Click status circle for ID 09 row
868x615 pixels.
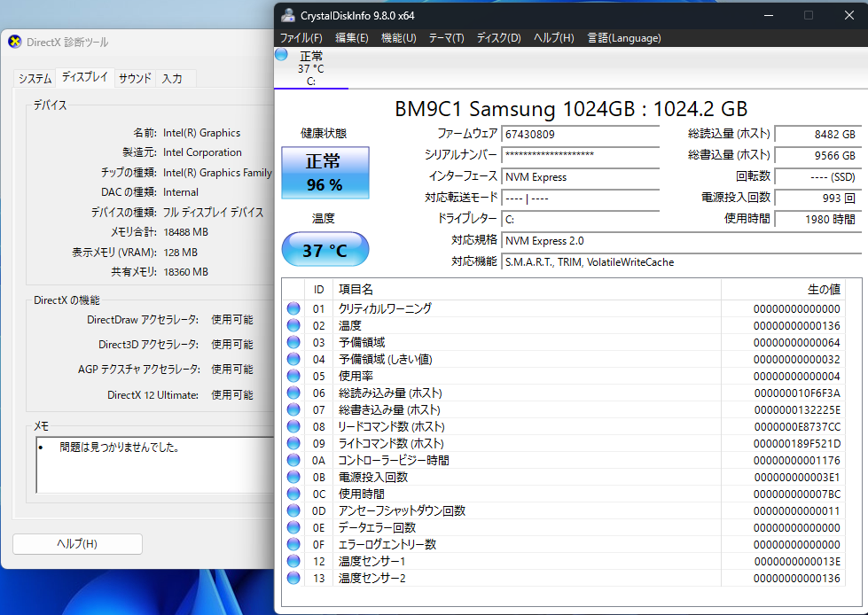coord(293,443)
